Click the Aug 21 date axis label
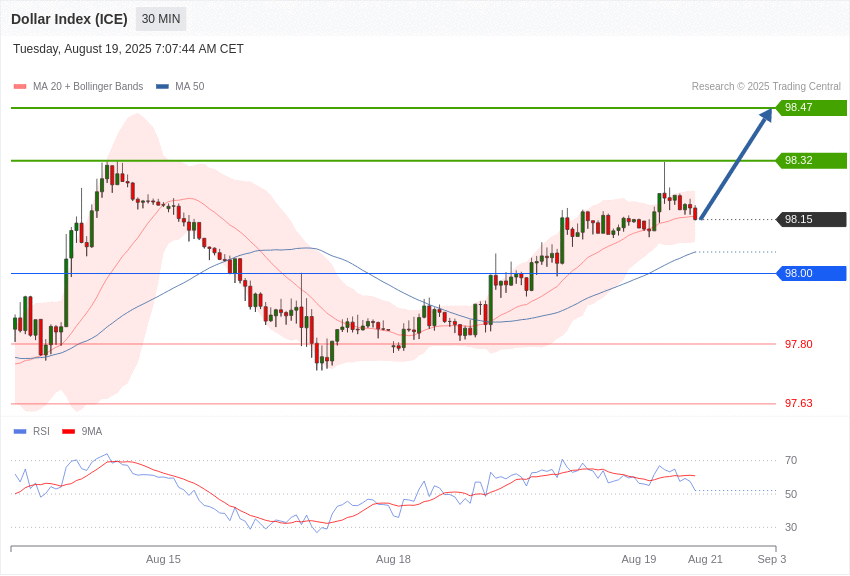 point(705,559)
